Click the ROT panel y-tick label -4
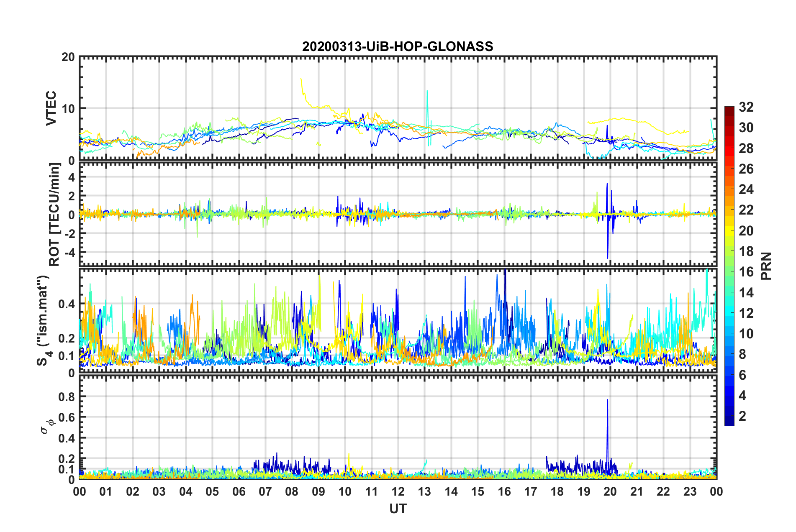 70,252
